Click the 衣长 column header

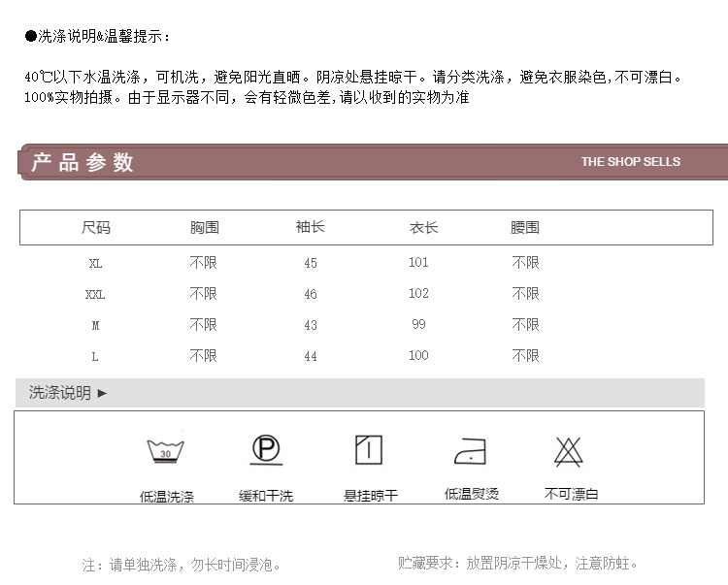tap(423, 227)
